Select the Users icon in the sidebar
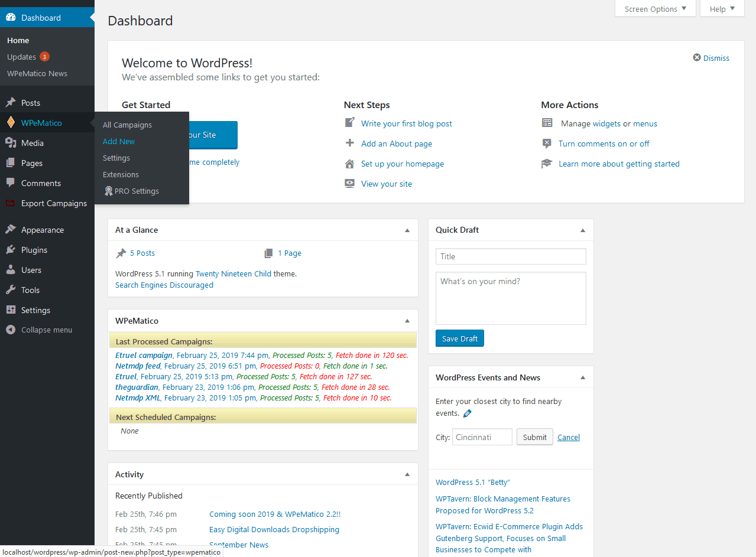 pos(11,269)
